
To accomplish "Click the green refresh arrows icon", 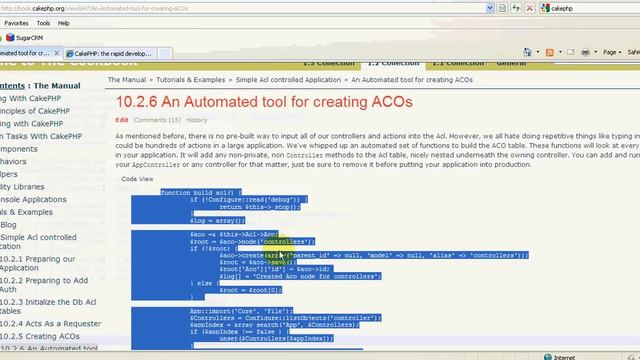I will tap(516, 8).
